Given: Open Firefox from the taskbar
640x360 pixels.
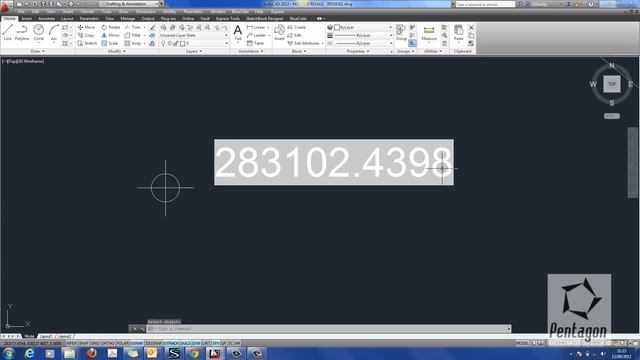Looking at the screenshot, I should (92, 353).
